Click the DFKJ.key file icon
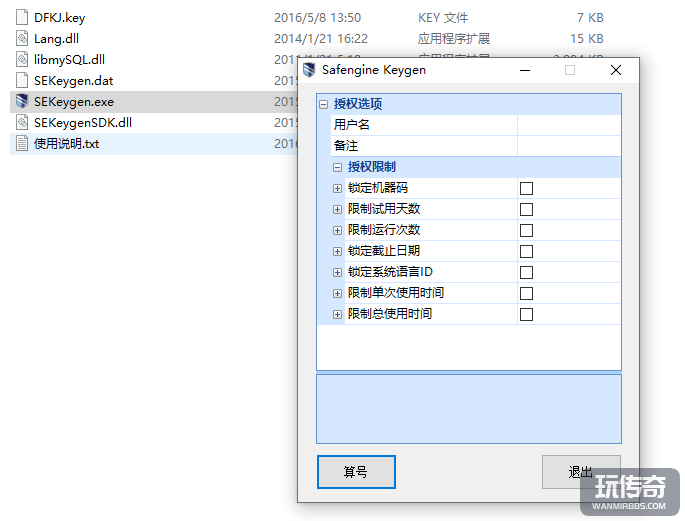This screenshot has width=685, height=521. pyautogui.click(x=22, y=17)
